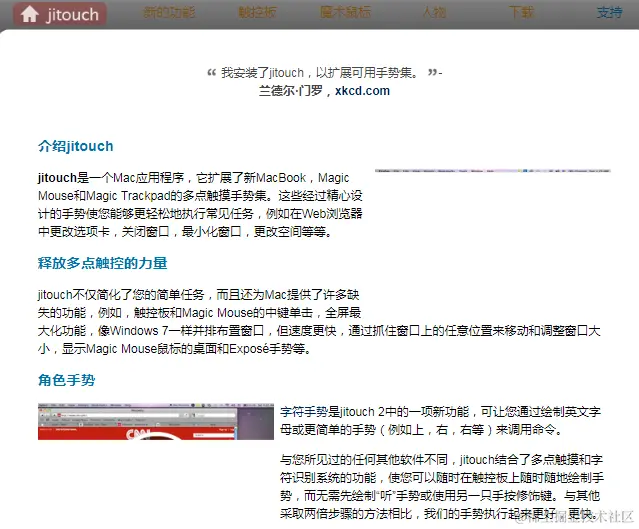This screenshot has width=639, height=529.
Task: Click the 介绍jitouch heading
Action: (x=75, y=146)
